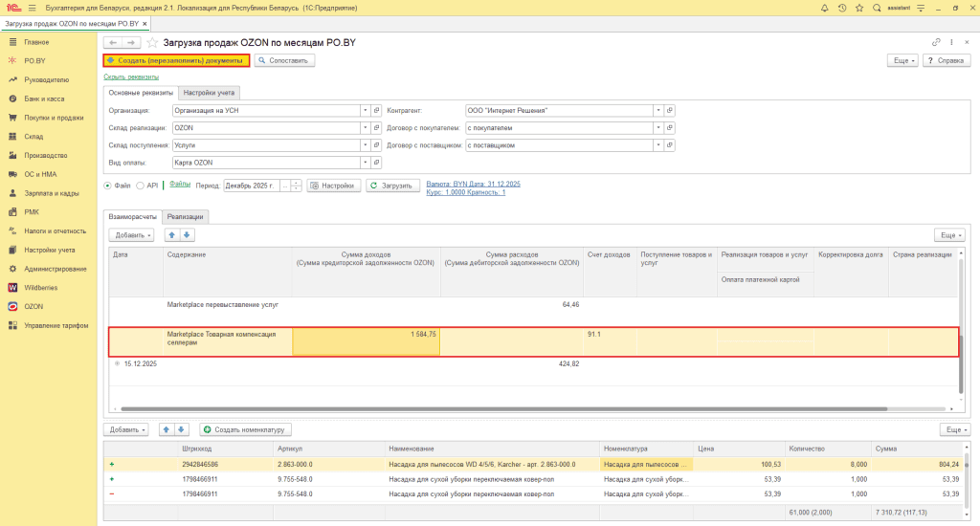Move lower table row up
Screen dimensions: 980x526
coord(167,429)
